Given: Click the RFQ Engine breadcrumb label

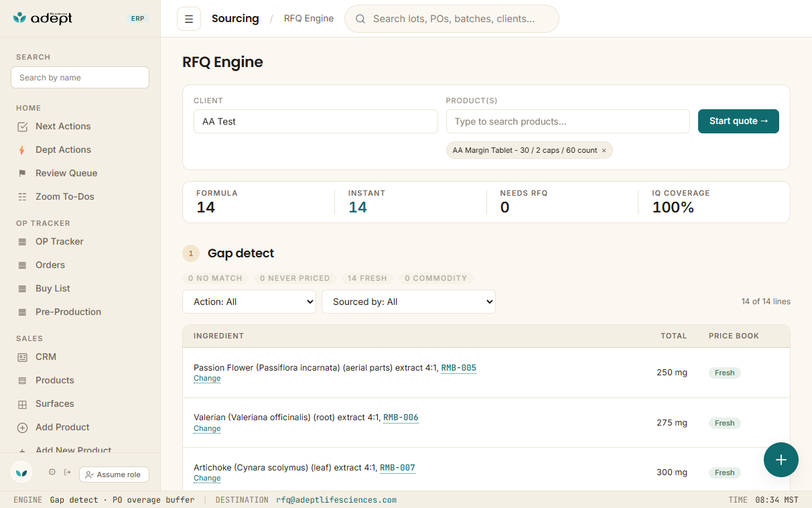Looking at the screenshot, I should coord(309,19).
